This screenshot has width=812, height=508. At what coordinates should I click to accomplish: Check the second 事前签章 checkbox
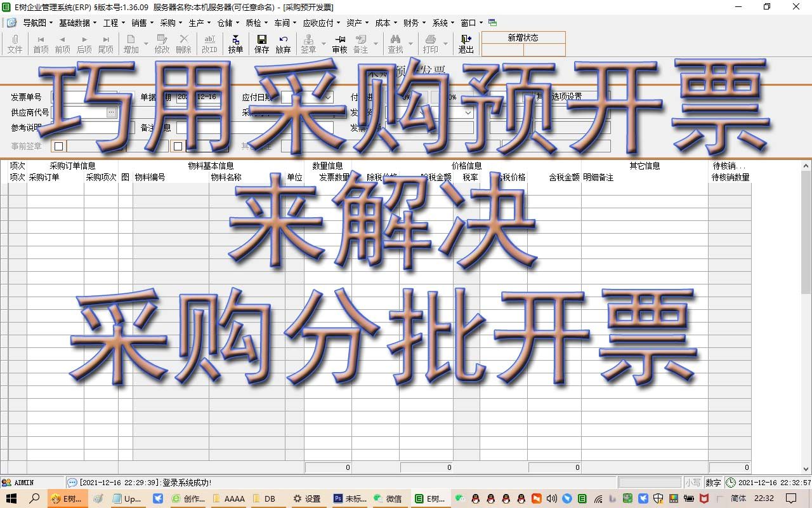(178, 146)
